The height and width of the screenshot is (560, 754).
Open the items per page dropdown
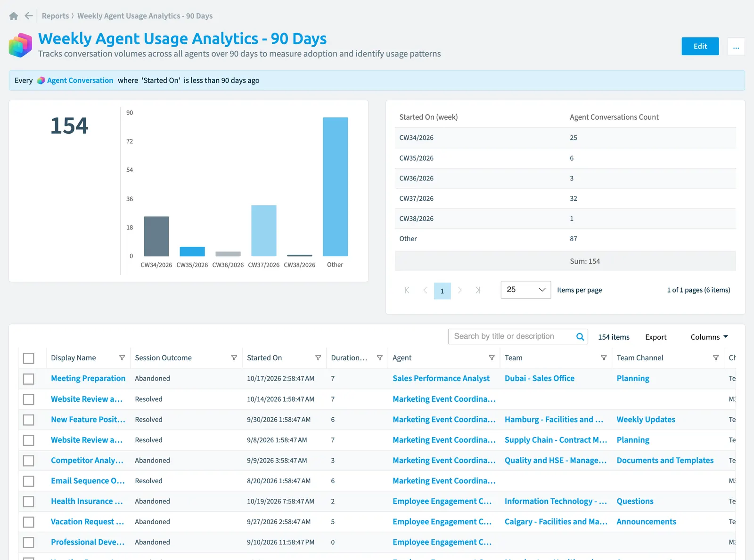525,290
